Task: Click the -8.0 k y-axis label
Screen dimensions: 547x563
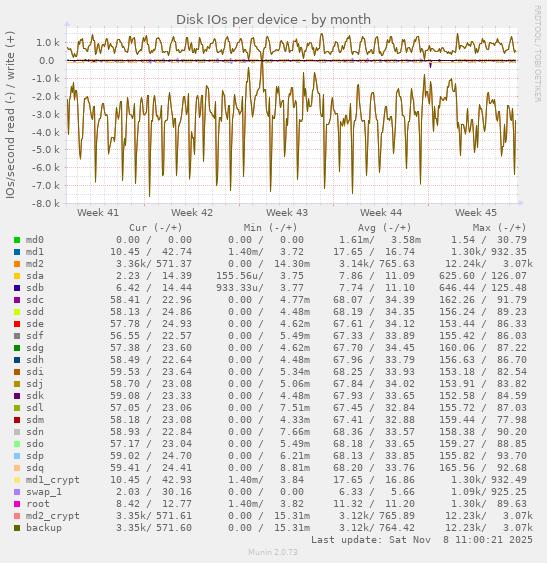Action: (46, 204)
